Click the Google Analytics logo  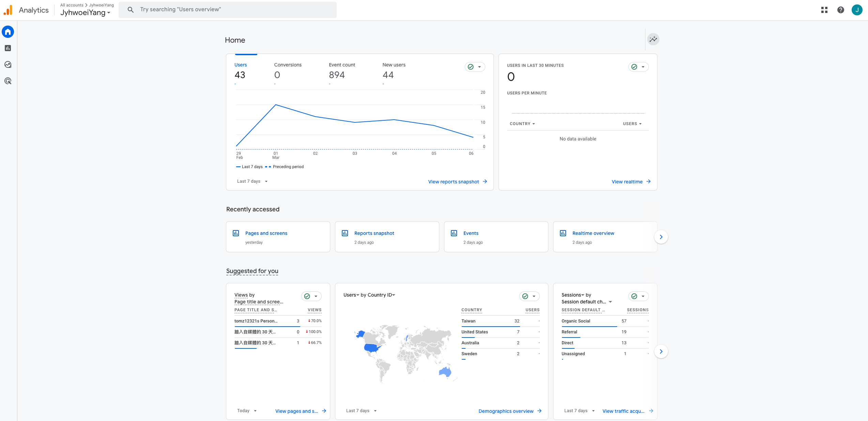(8, 10)
